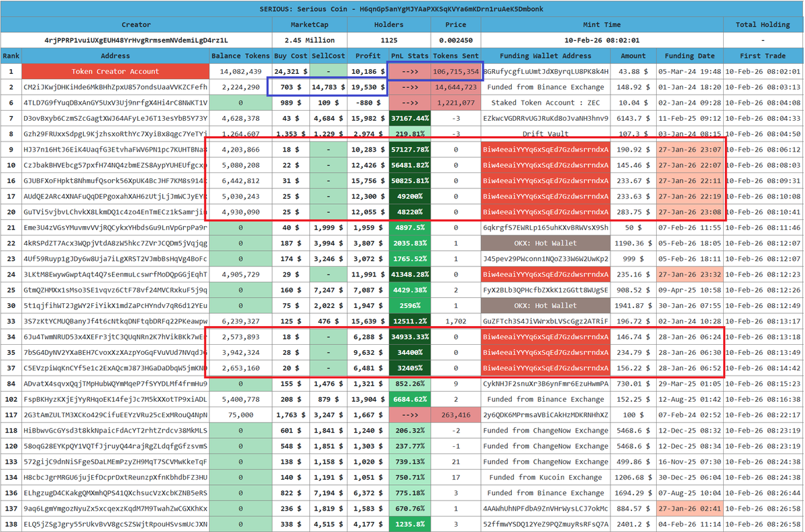Viewport: 805px width, 532px height.
Task: Click Tokens Sent value 263,416
Action: pos(456,415)
